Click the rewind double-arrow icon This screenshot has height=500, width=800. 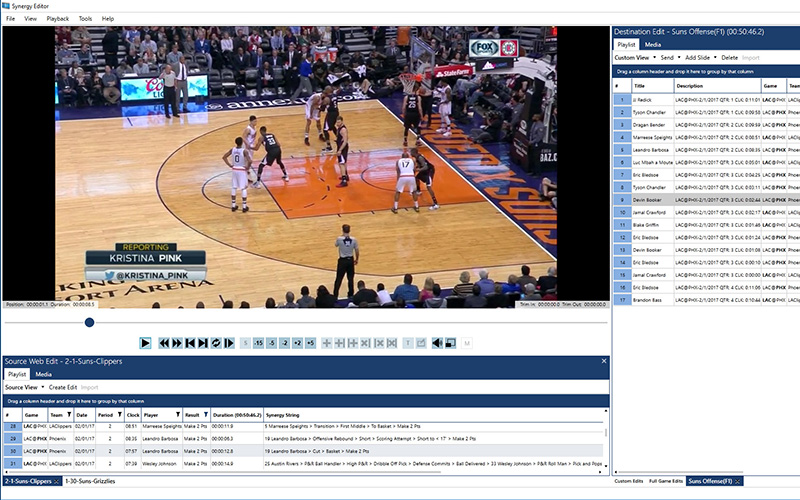pos(165,343)
